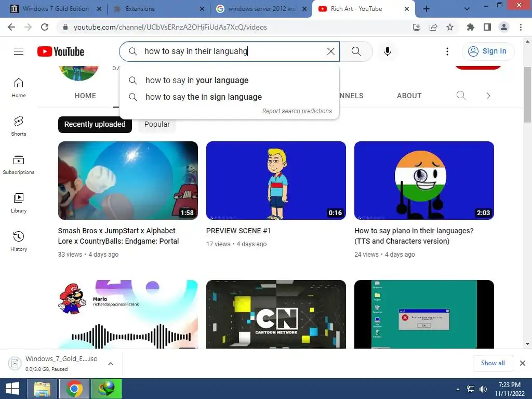This screenshot has width=532, height=399.
Task: Click taskbar clock showing 7:23 PM
Action: coord(509,389)
